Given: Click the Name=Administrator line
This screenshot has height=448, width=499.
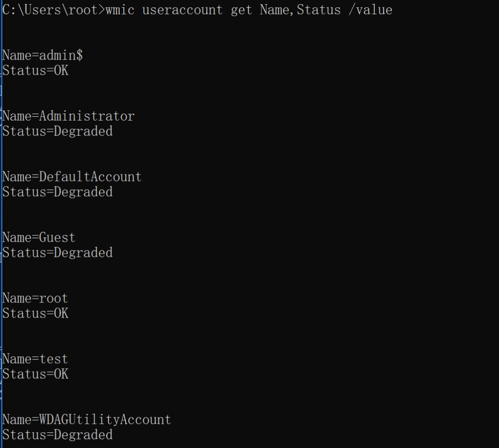Looking at the screenshot, I should [x=68, y=116].
